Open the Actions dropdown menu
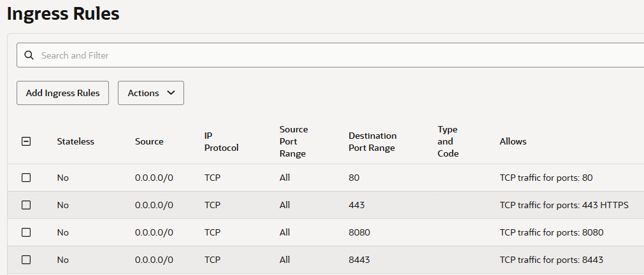 point(151,93)
